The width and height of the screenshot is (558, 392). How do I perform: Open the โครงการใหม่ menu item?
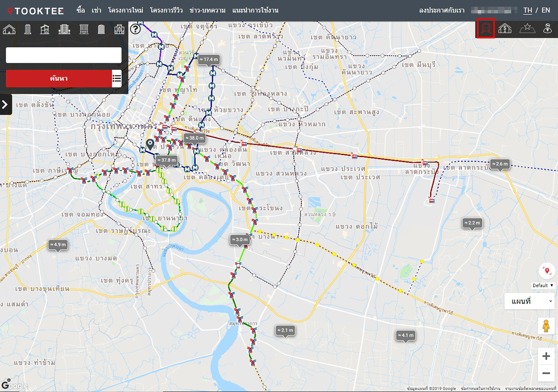pos(126,10)
